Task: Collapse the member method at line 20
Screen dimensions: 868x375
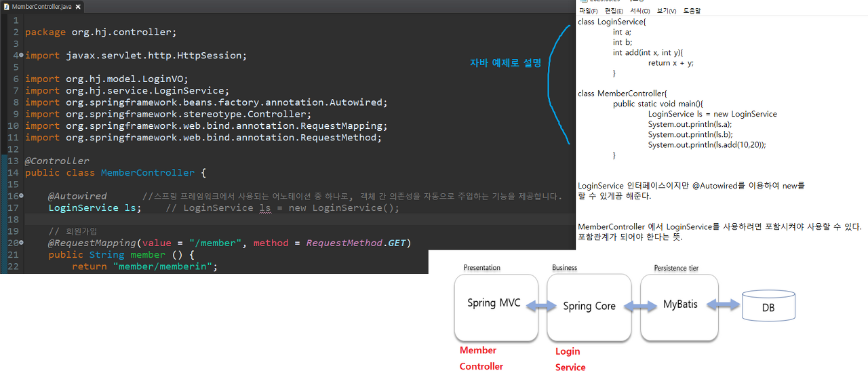Action: (22, 243)
